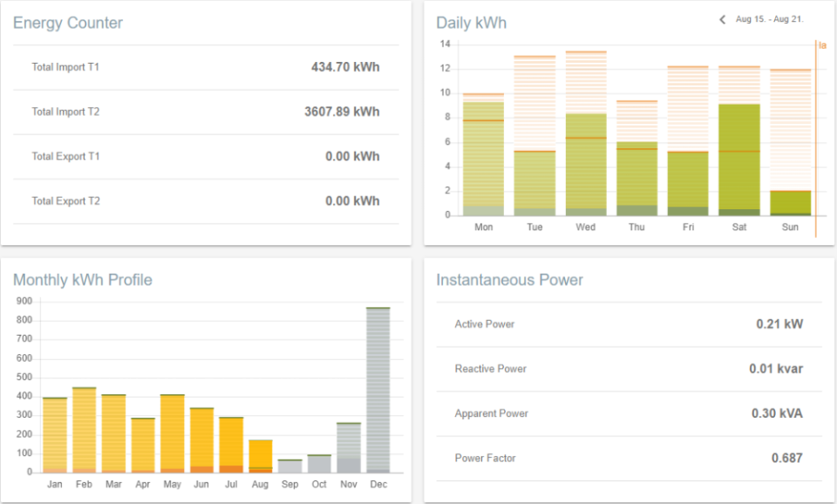
Task: Click the October bar in monthly chart
Action: tap(319, 464)
